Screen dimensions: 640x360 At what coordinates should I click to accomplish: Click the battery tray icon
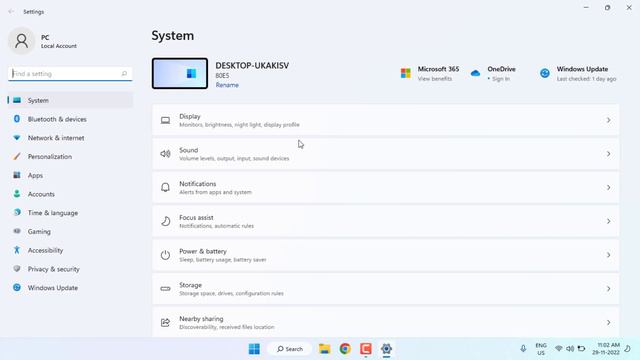581,349
